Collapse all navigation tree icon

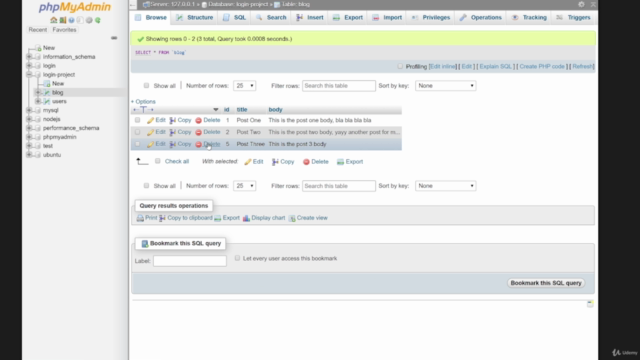(114, 38)
